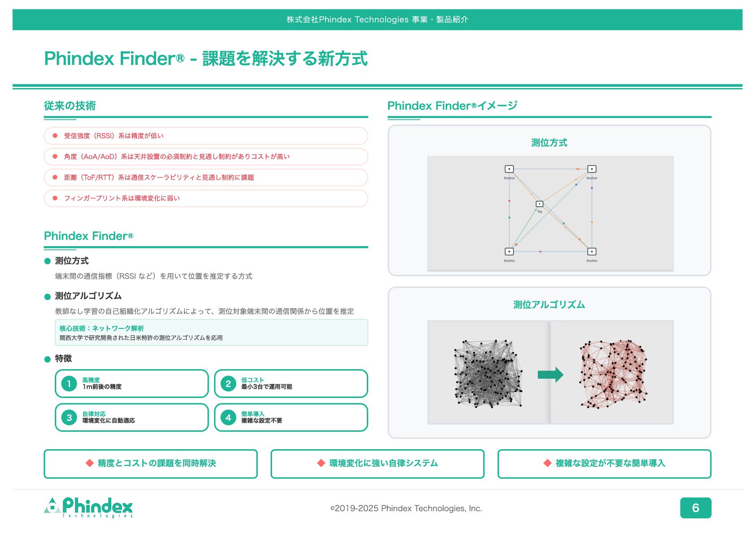Select the 自律対応 環境変化に自動適応 card

point(132,417)
